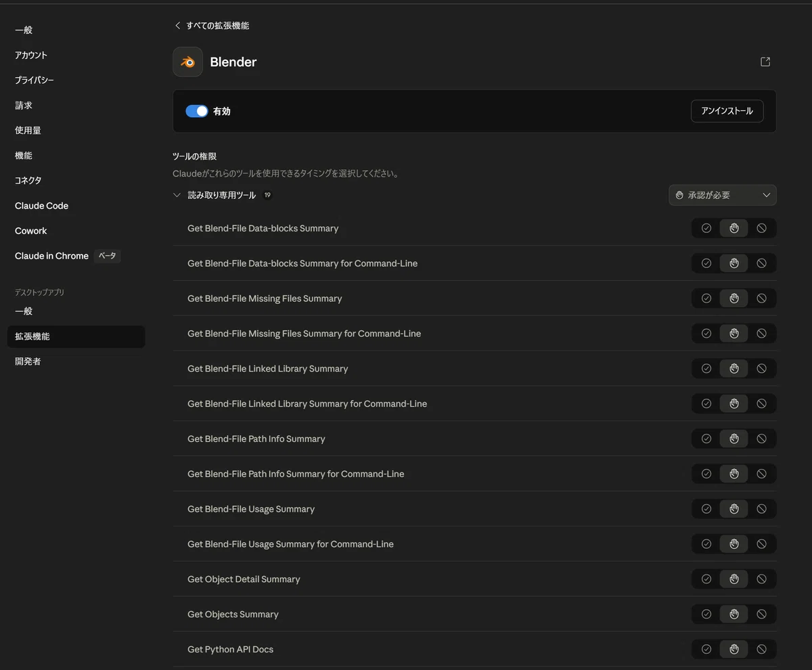
Task: Always allow Get Blend-File Linked Library Summary for Command-Line
Action: click(706, 404)
